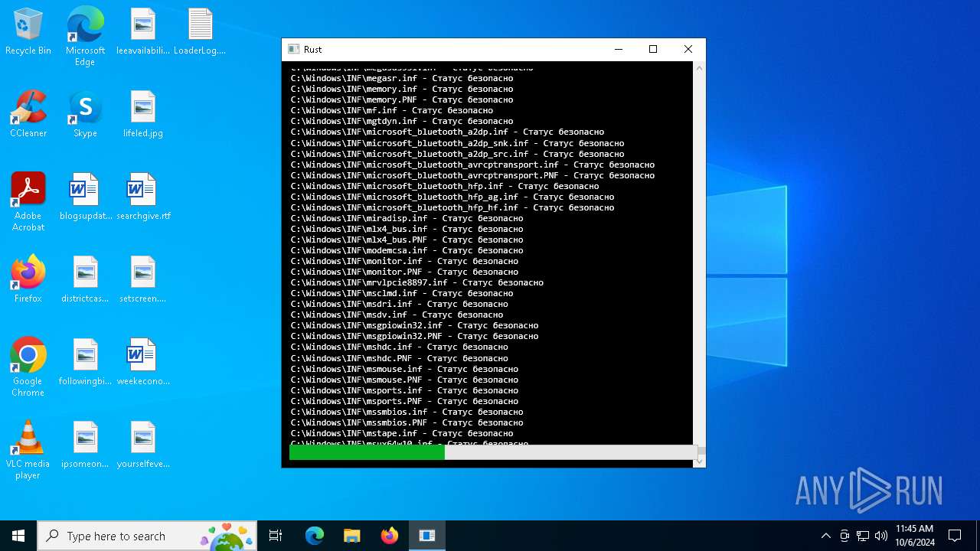Open network status tray icon

(863, 536)
